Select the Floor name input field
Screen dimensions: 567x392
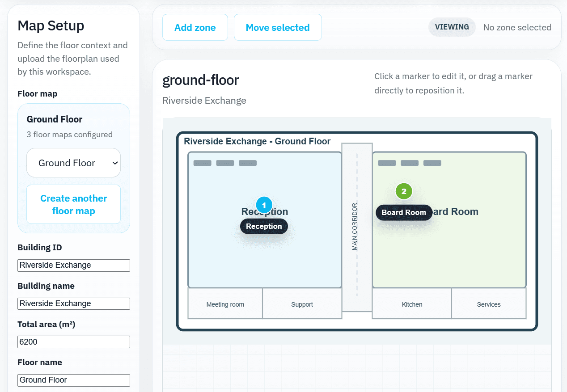(74, 380)
